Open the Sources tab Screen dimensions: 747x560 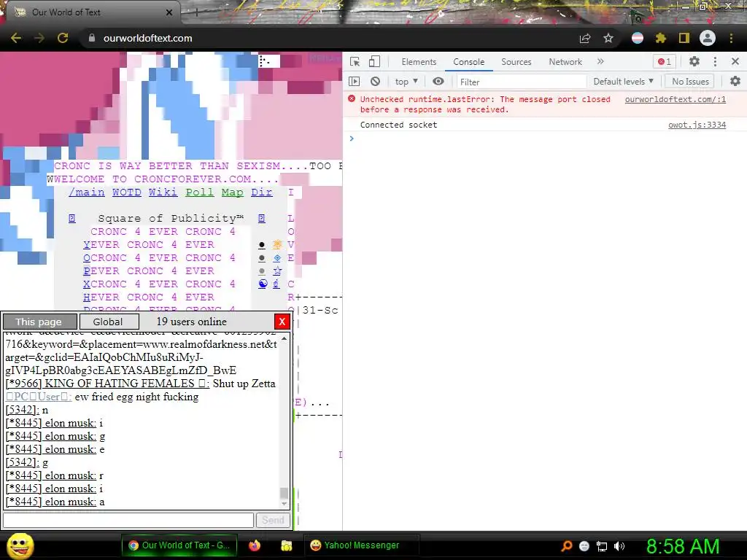click(x=516, y=61)
